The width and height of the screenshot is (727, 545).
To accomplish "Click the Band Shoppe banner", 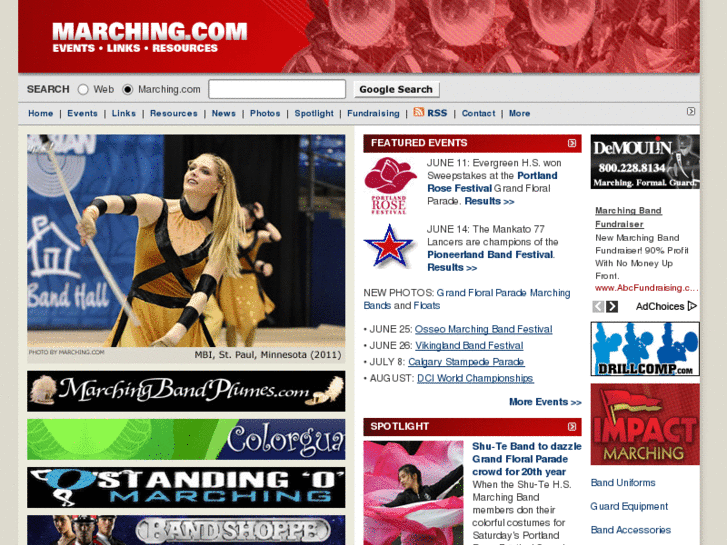I will (186, 530).
